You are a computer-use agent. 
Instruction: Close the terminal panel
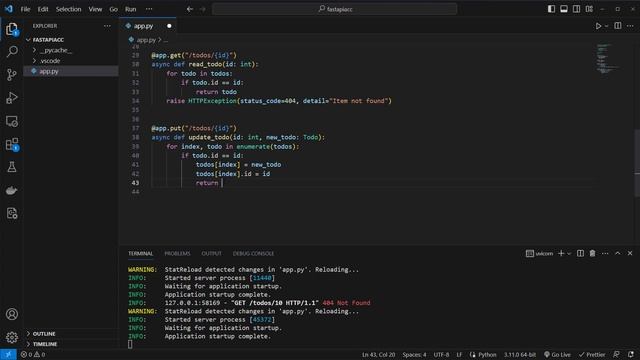point(630,253)
